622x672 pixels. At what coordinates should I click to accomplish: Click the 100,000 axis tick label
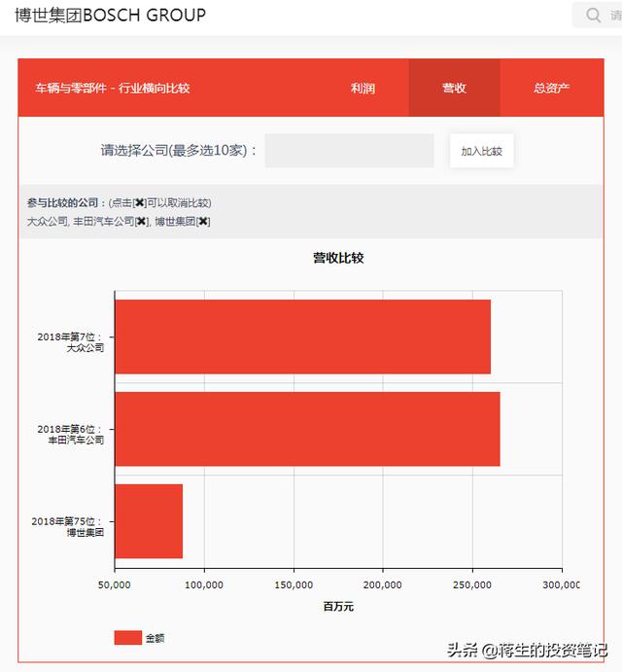click(204, 584)
